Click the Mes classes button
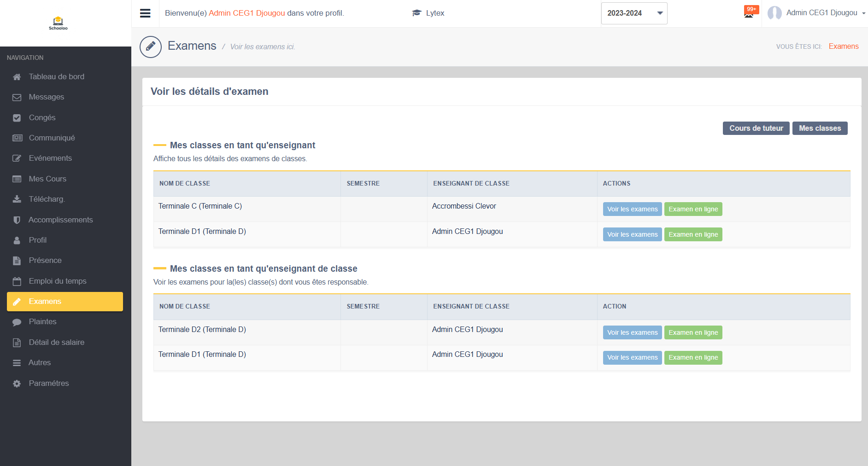The image size is (868, 466). (820, 128)
